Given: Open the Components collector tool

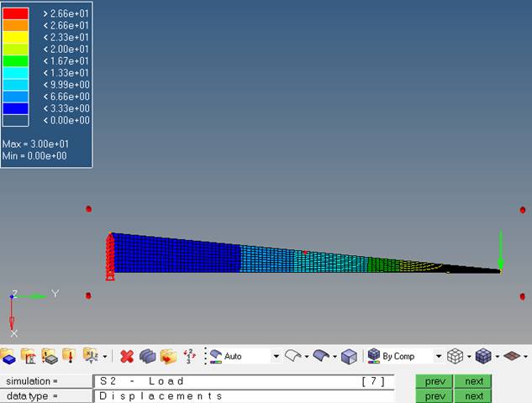Looking at the screenshot, I should (x=8, y=357).
